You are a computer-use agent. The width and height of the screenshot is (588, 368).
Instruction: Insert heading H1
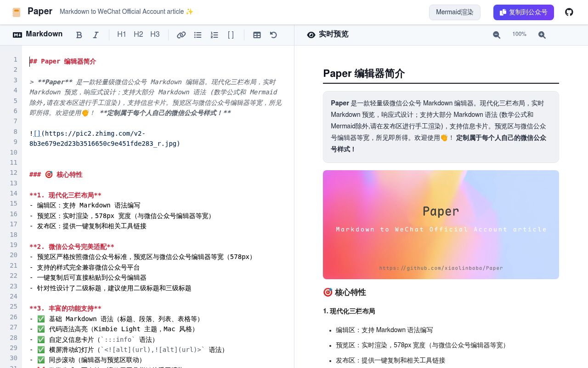pos(122,34)
